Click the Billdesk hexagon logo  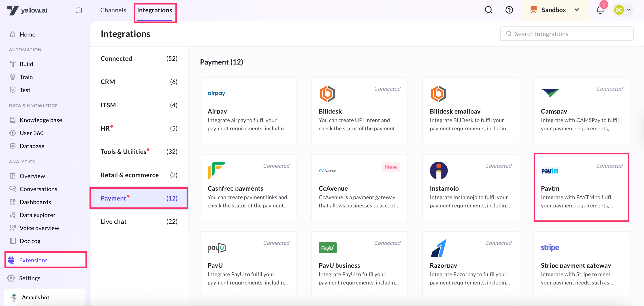(327, 94)
